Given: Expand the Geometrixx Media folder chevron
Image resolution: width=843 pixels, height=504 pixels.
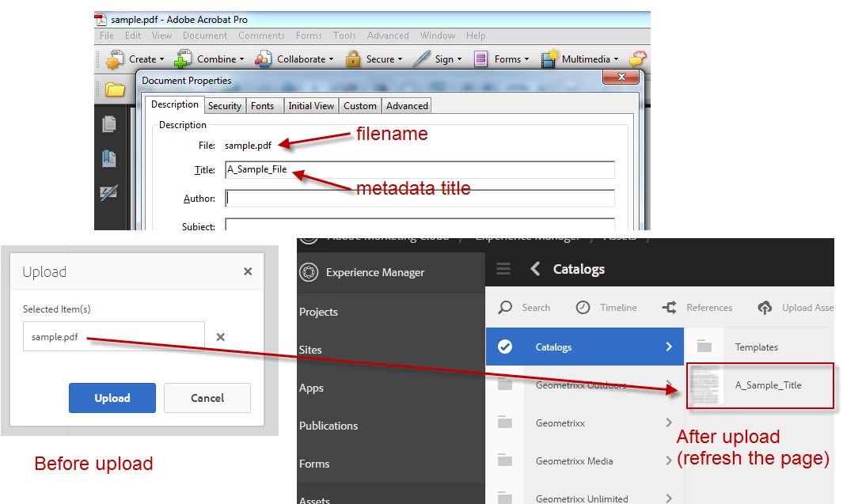Looking at the screenshot, I should pos(669,460).
